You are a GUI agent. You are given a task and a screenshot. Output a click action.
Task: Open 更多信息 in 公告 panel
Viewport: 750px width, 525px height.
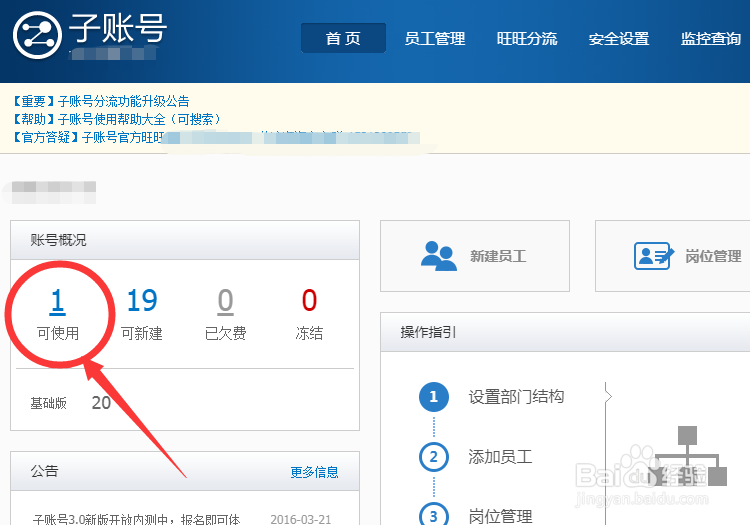click(x=314, y=472)
